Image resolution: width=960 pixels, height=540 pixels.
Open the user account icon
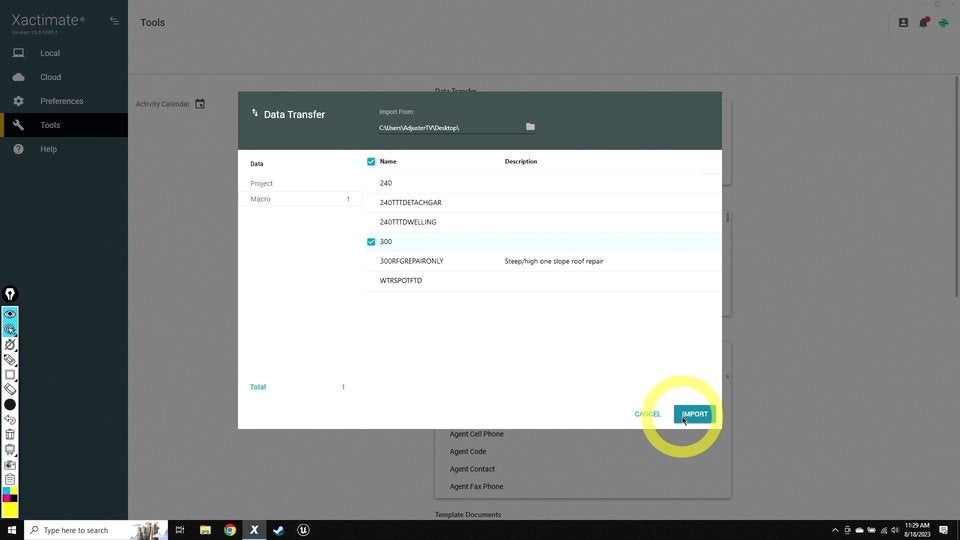pos(903,22)
